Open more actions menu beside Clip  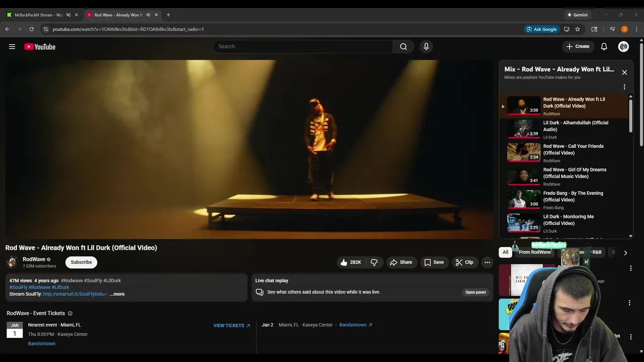click(487, 262)
